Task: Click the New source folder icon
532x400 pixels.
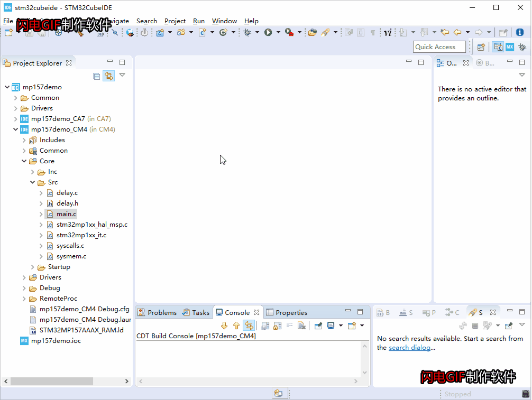Action: (181, 33)
